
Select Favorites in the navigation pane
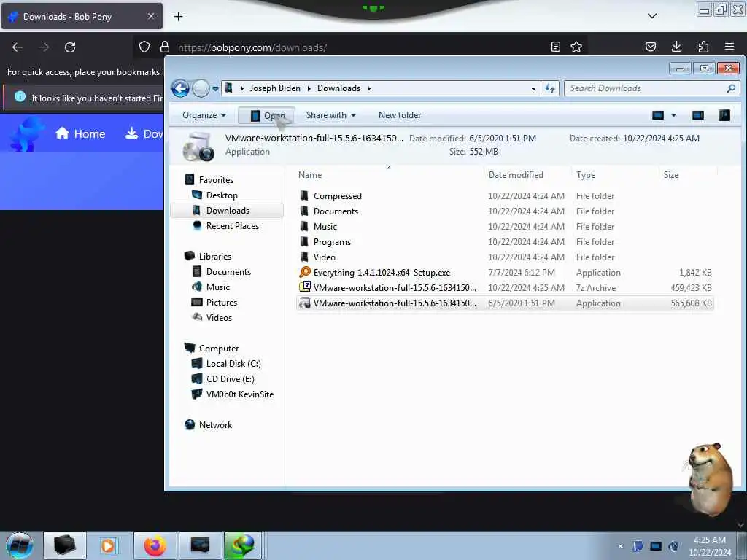pos(216,180)
